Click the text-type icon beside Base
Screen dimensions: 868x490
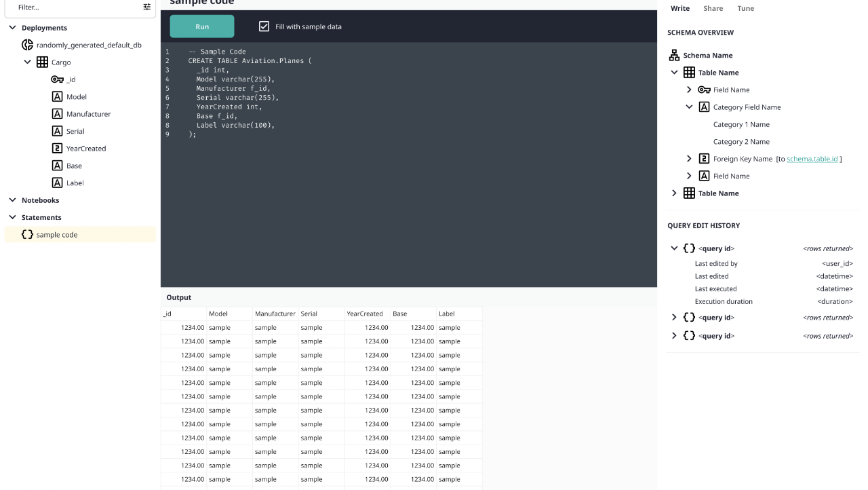58,166
